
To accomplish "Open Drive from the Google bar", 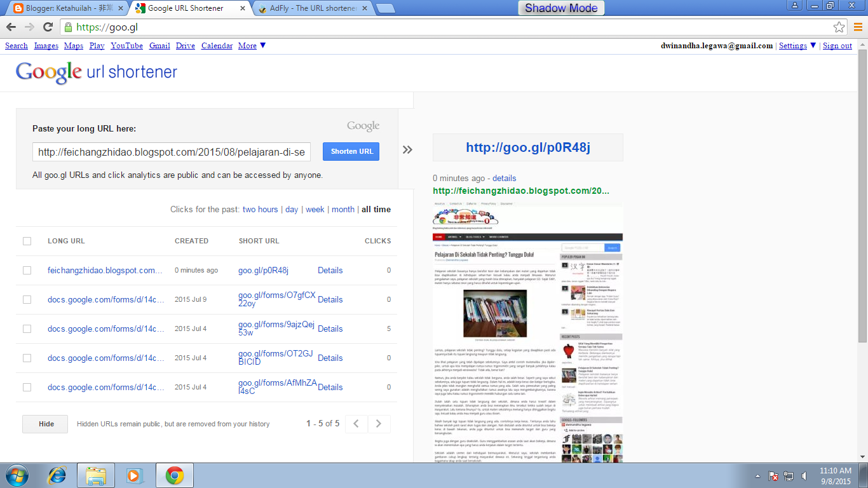I will click(x=186, y=46).
